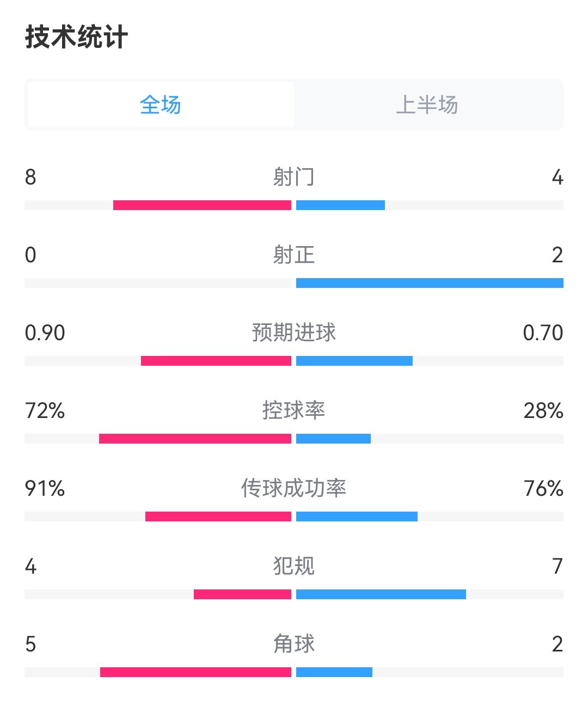Select the 犯规 stat label
Screen dimensions: 588x707
click(293, 566)
